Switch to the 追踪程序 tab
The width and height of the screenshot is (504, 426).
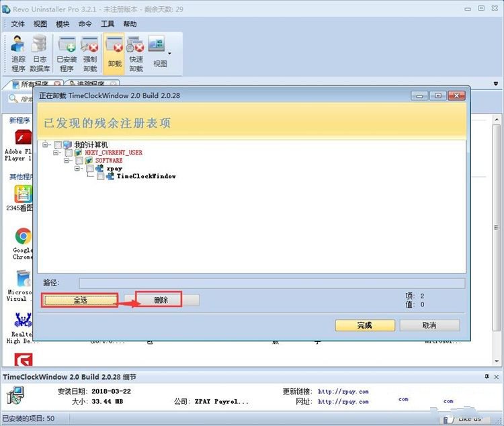[91, 84]
